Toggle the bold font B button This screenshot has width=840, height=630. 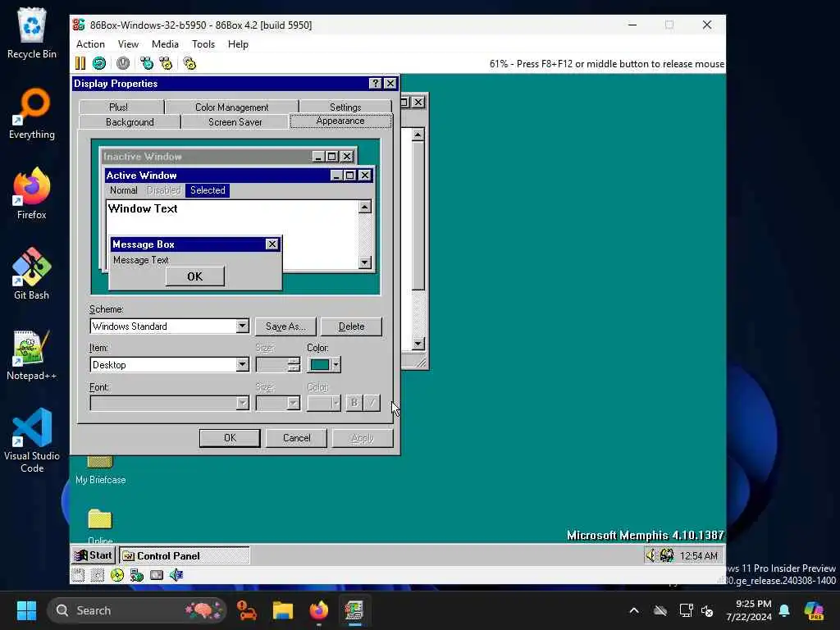354,403
